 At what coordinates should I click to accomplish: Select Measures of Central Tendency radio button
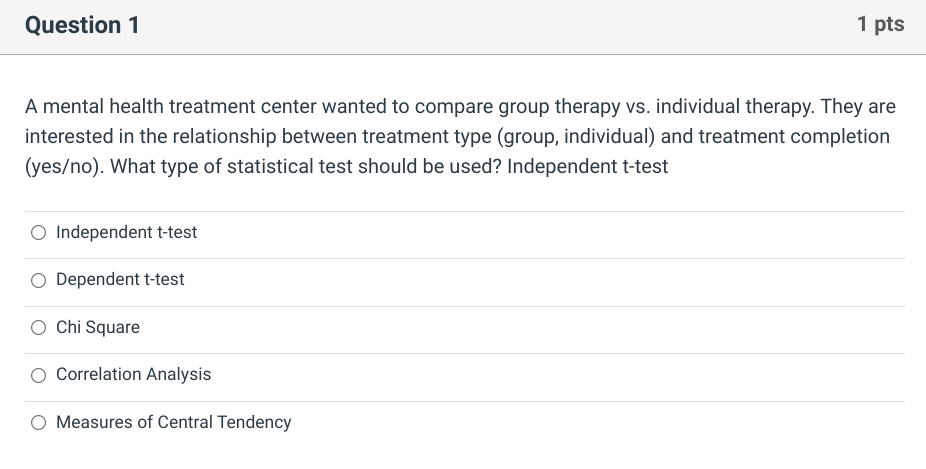point(38,422)
